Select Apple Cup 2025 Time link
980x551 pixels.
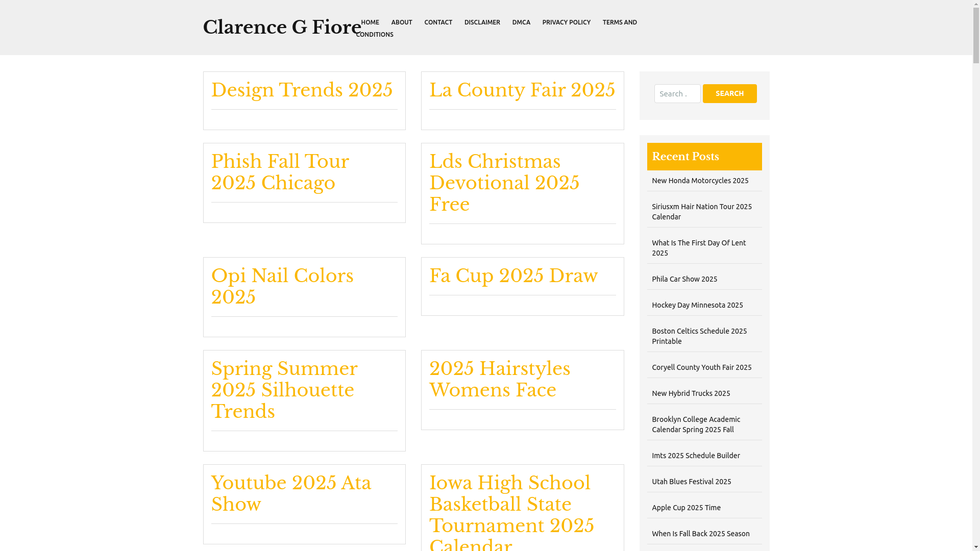pyautogui.click(x=687, y=508)
